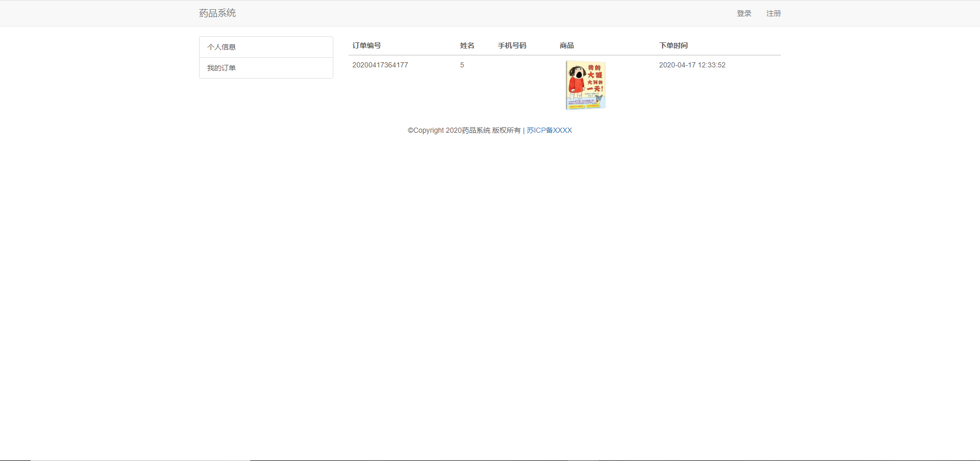This screenshot has height=461, width=980.
Task: Select 个人信息 in the sidebar menu
Action: point(222,46)
